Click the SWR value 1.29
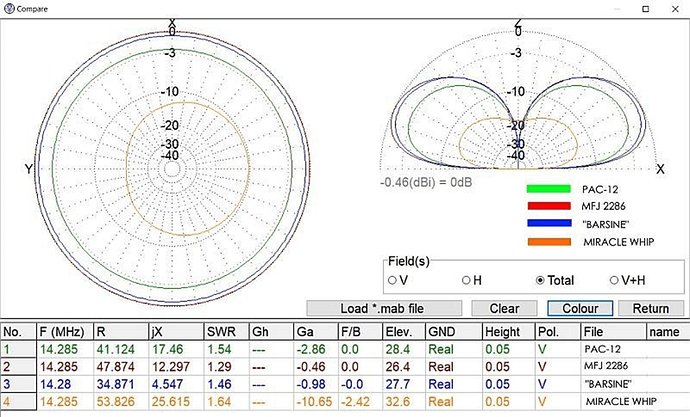Viewport: 690px width, 417px height. [x=219, y=366]
